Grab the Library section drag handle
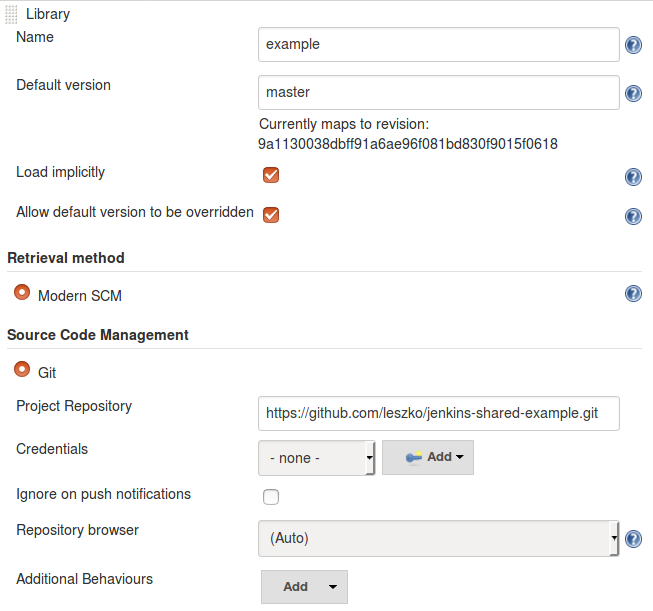This screenshot has height=611, width=653. point(11,15)
